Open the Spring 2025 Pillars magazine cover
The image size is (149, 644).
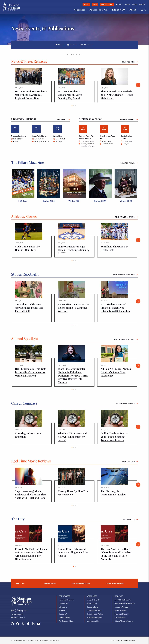(49, 184)
